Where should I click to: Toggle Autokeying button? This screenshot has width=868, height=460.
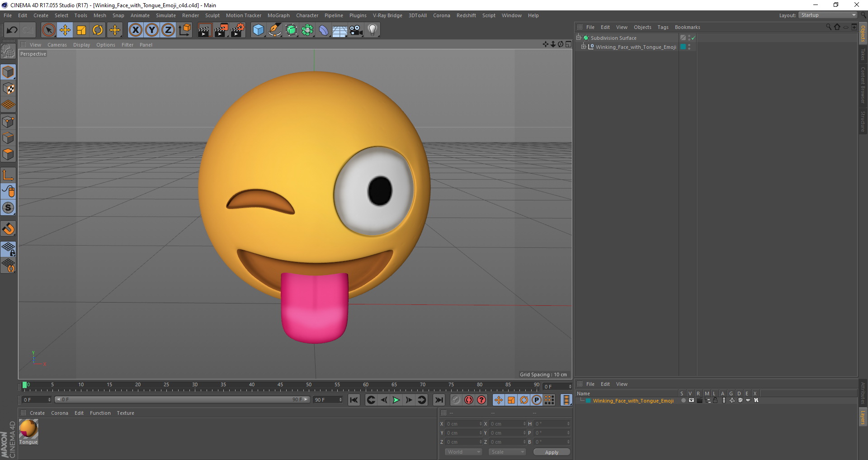click(x=469, y=400)
